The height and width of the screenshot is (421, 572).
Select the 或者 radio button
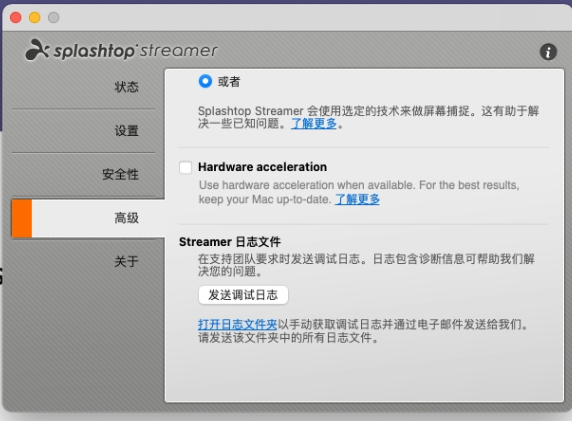pos(205,81)
